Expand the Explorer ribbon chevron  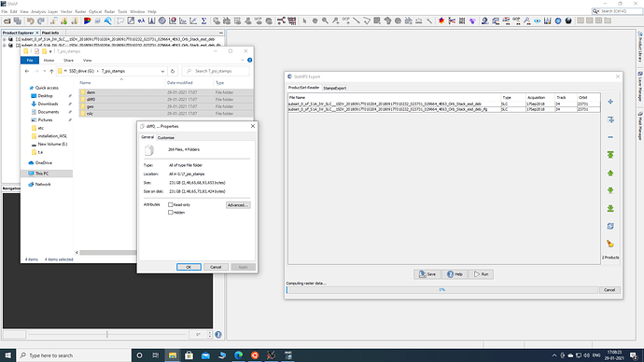[x=243, y=60]
